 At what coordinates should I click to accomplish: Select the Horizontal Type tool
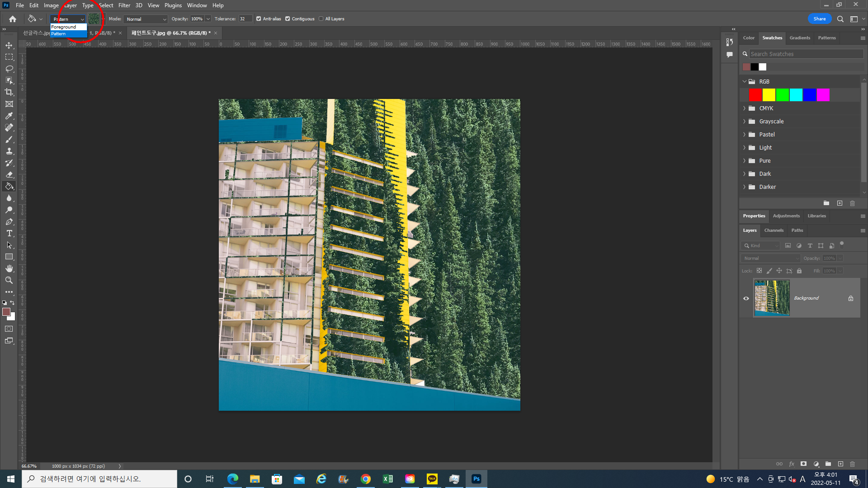9,233
